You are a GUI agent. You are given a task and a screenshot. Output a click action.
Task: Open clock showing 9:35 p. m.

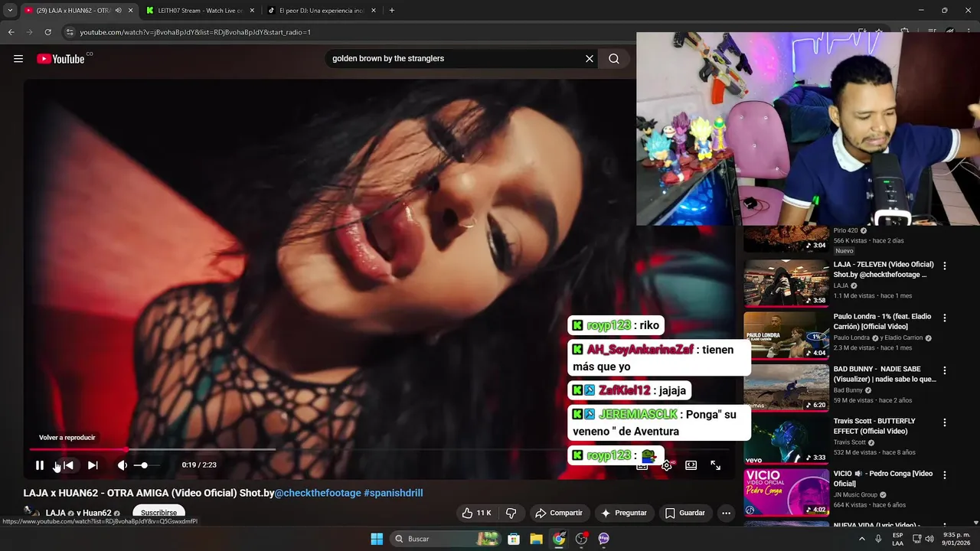coord(955,539)
